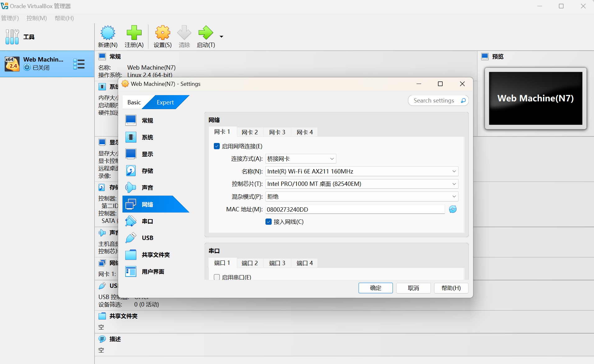
Task: Enable 启用串口(E) serial port checkbox
Action: point(217,277)
